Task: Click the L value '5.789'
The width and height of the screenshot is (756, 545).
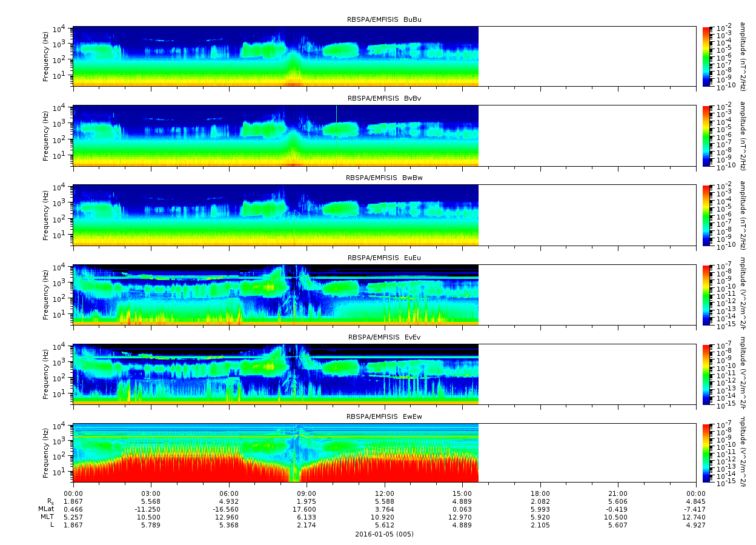Action: click(x=151, y=524)
